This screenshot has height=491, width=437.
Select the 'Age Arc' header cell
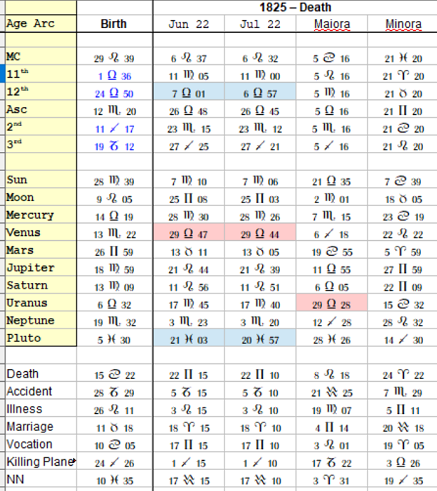click(41, 24)
